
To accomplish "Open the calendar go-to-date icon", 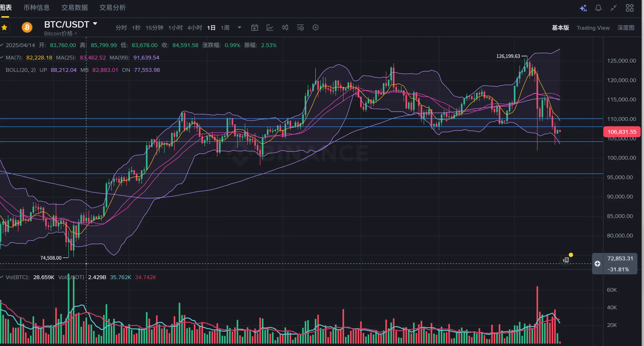I will pyautogui.click(x=255, y=28).
